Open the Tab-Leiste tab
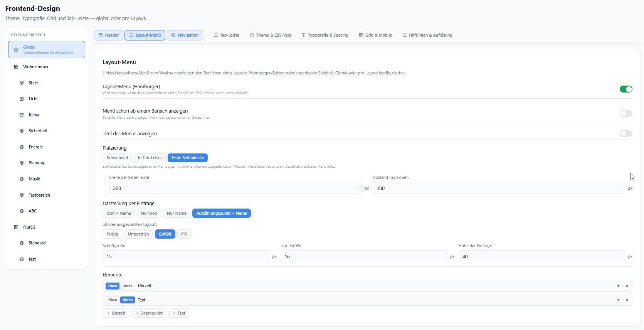This screenshot has height=330, width=644. click(227, 35)
